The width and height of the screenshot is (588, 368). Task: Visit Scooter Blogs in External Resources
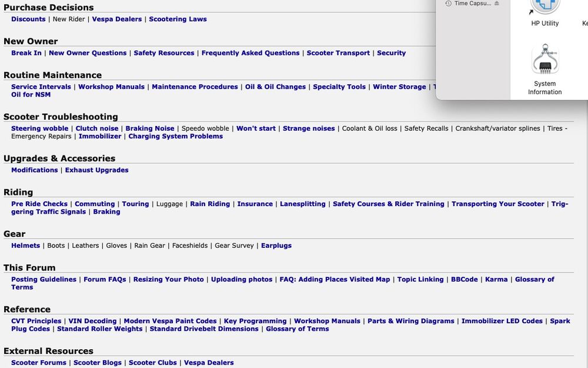click(96, 362)
